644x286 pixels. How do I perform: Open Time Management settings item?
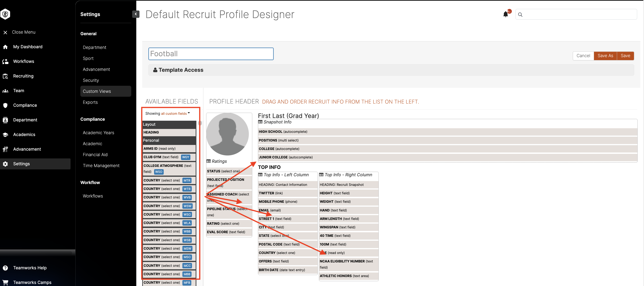coord(101,166)
